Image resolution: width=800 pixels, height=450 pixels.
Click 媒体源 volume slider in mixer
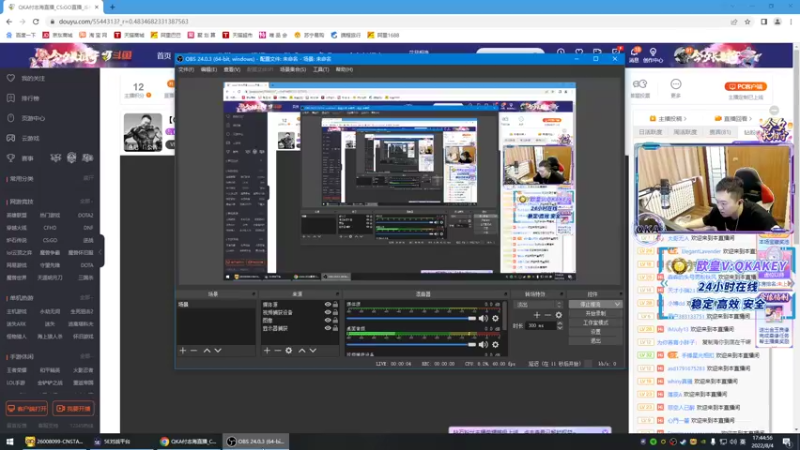tap(411, 318)
